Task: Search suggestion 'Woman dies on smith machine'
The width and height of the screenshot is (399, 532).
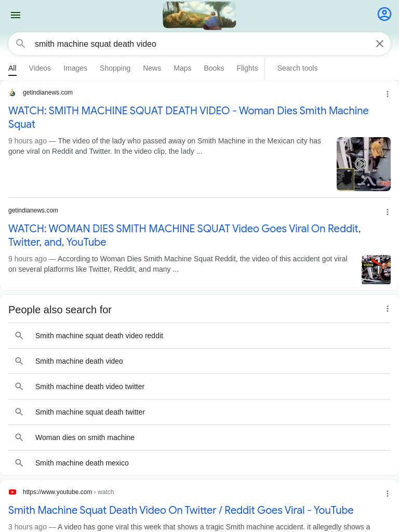Action: (199, 437)
